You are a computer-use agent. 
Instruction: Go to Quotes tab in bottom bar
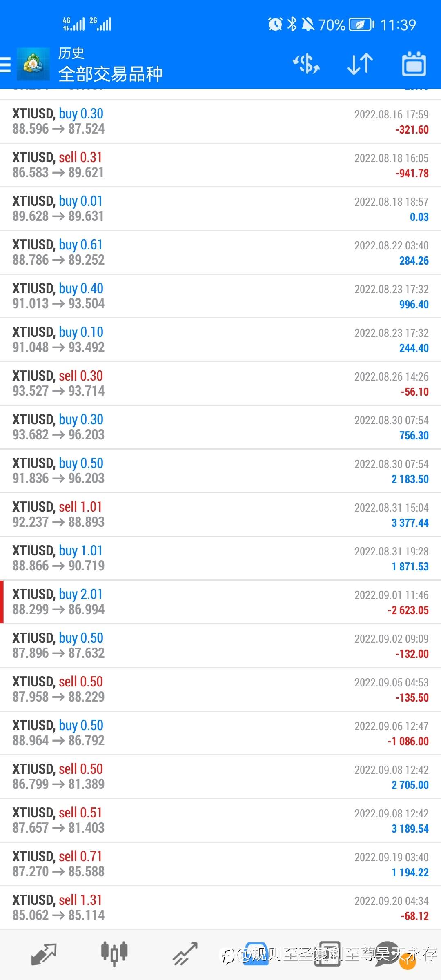(44, 954)
